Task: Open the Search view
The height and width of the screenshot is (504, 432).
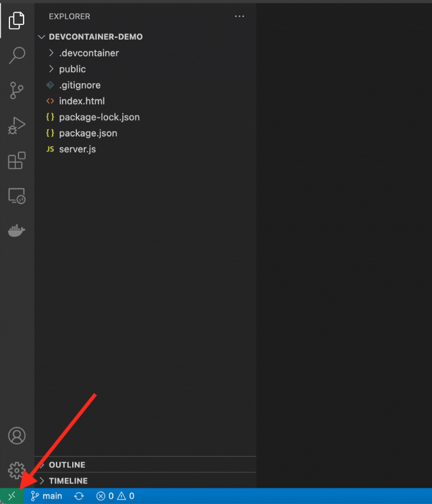Action: 17,55
